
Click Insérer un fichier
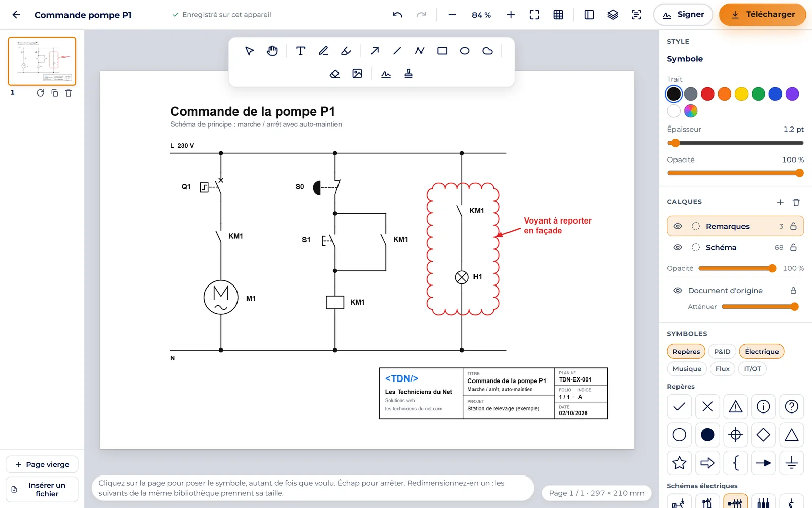pos(42,489)
